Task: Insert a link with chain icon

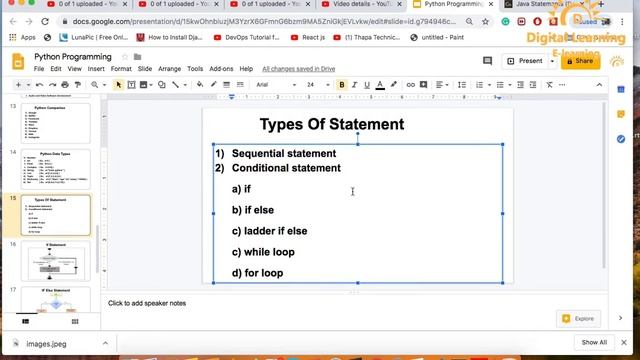Action: click(411, 85)
